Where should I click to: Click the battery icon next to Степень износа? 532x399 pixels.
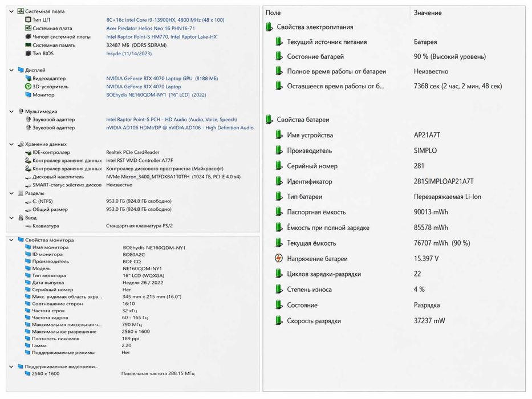pos(279,289)
